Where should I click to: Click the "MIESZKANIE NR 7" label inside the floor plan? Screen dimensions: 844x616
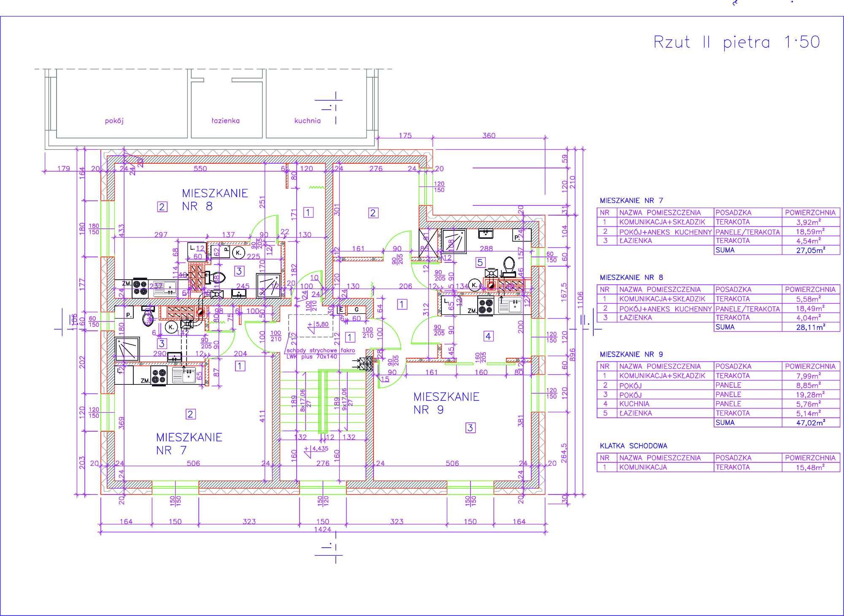click(x=189, y=443)
